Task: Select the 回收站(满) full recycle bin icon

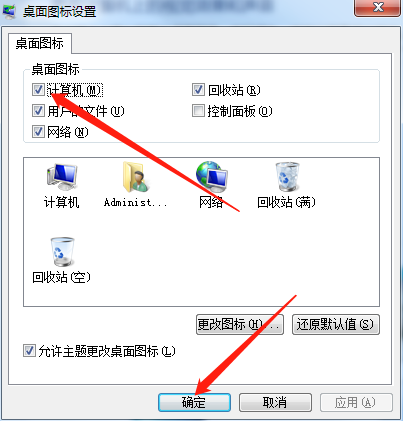Action: coord(287,176)
